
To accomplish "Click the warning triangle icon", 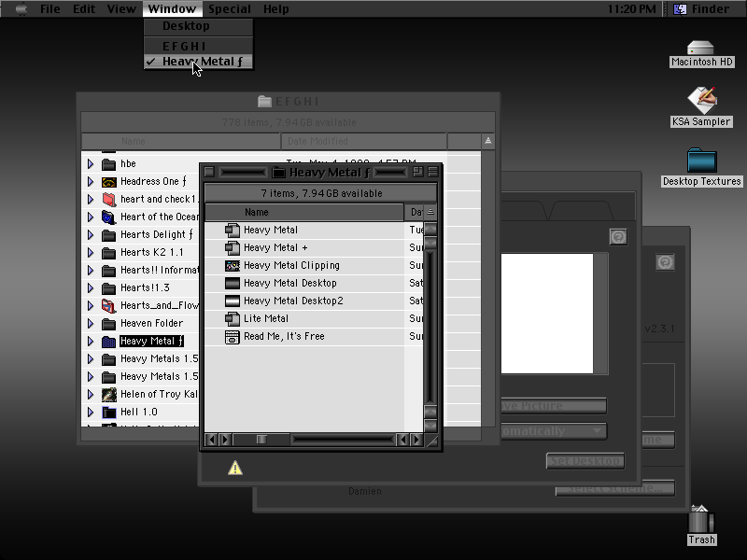I will point(235,468).
